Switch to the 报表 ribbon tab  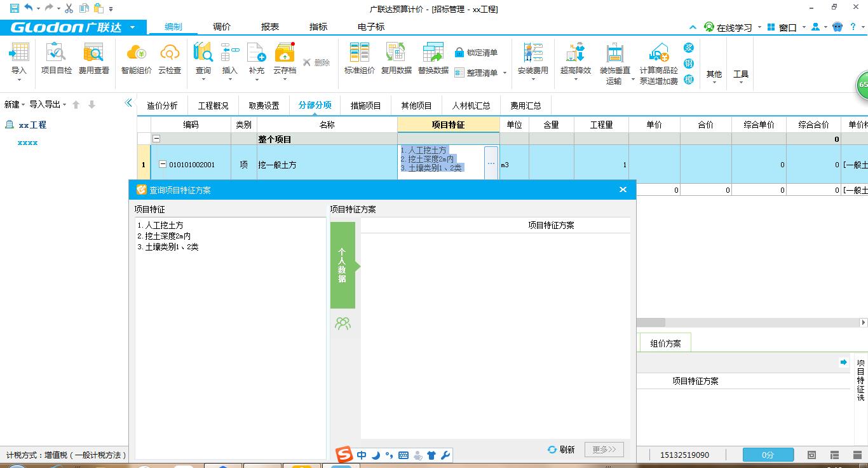point(269,27)
